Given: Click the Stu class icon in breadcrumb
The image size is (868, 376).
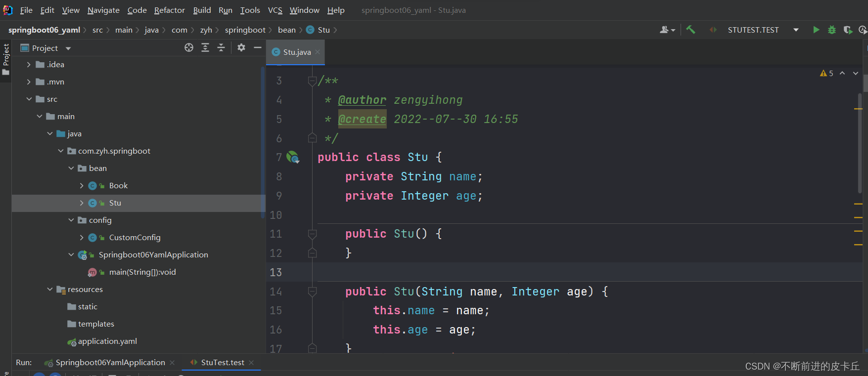Looking at the screenshot, I should tap(310, 30).
